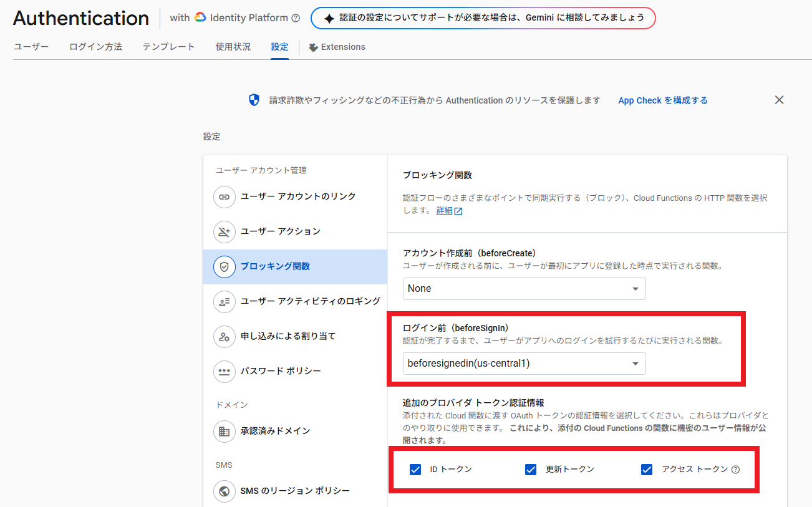812x507 pixels.
Task: Toggle the アクセス トークン checkbox
Action: [x=647, y=470]
